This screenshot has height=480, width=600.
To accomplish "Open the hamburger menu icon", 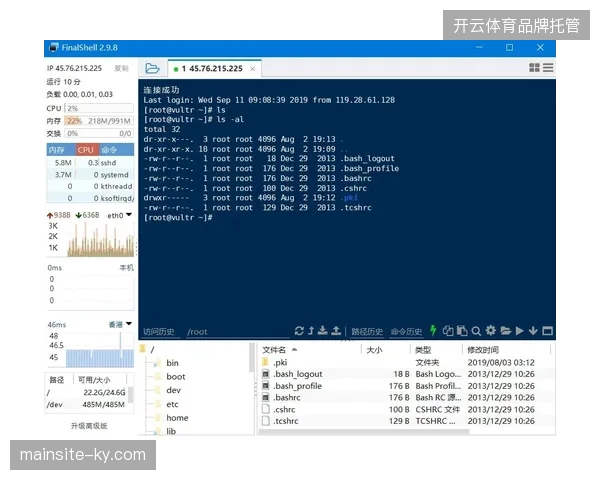I will click(x=548, y=68).
